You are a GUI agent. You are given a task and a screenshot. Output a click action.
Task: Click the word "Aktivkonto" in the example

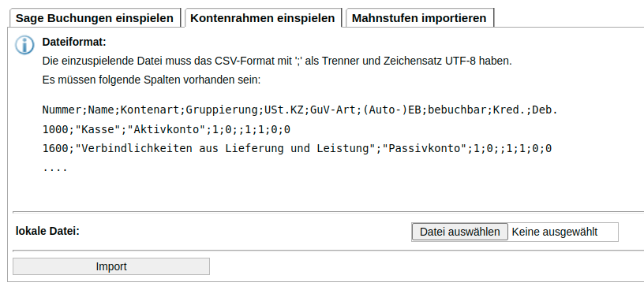[167, 129]
